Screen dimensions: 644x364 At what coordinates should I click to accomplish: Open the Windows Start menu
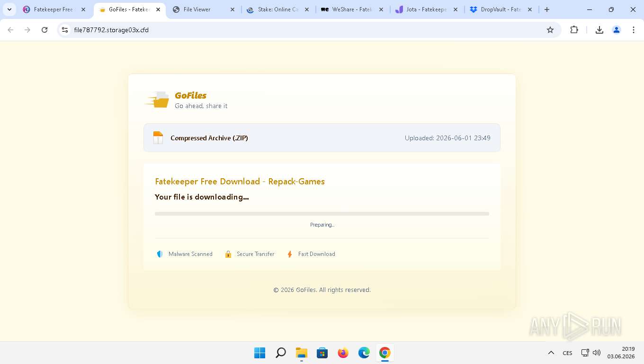point(259,353)
